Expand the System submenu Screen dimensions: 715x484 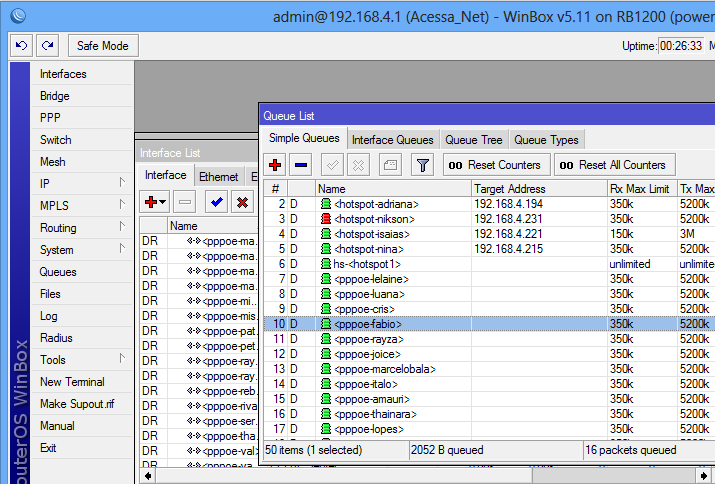click(82, 250)
